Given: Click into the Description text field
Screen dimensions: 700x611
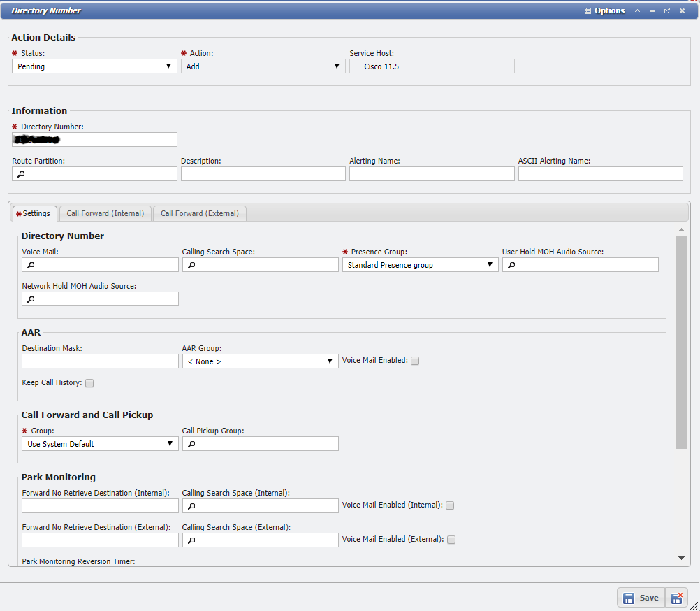Looking at the screenshot, I should pyautogui.click(x=263, y=174).
